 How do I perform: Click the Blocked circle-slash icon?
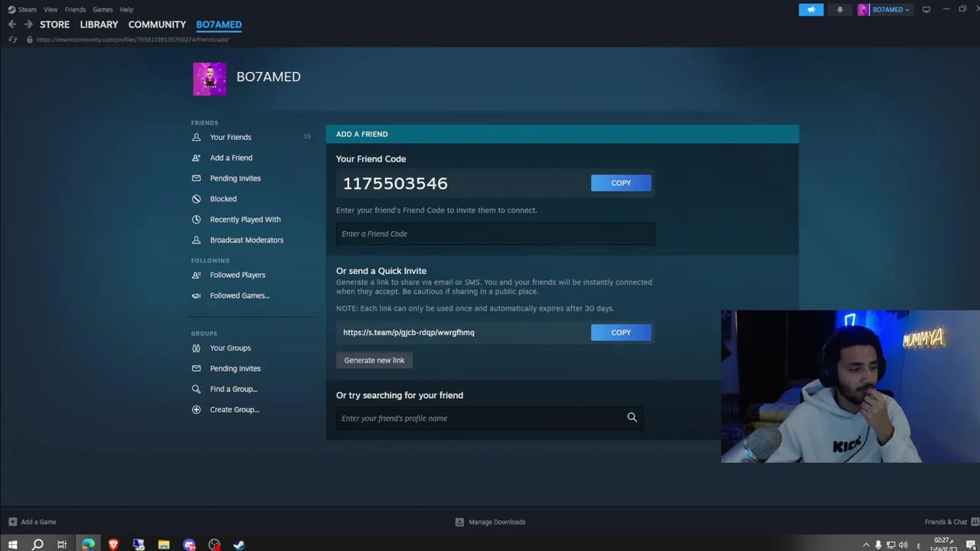[196, 199]
